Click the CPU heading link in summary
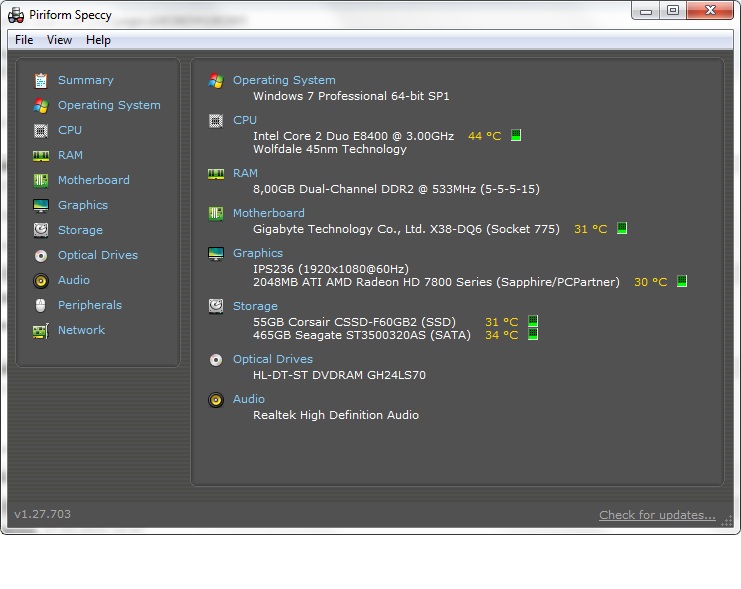The width and height of the screenshot is (741, 589). tap(245, 121)
